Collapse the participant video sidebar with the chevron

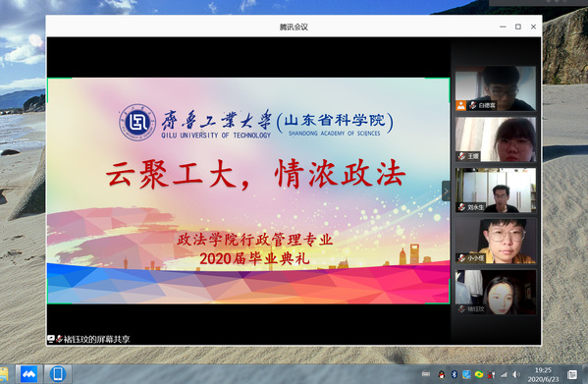point(446,191)
